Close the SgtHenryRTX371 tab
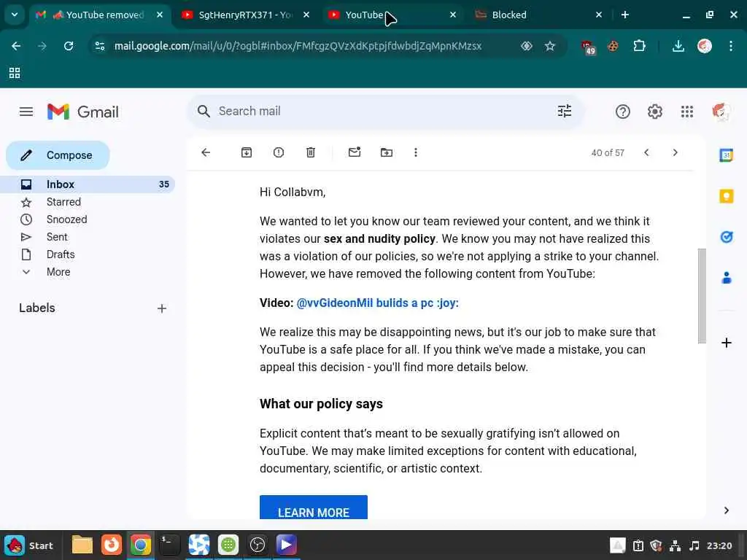The width and height of the screenshot is (747, 560). pos(306,15)
